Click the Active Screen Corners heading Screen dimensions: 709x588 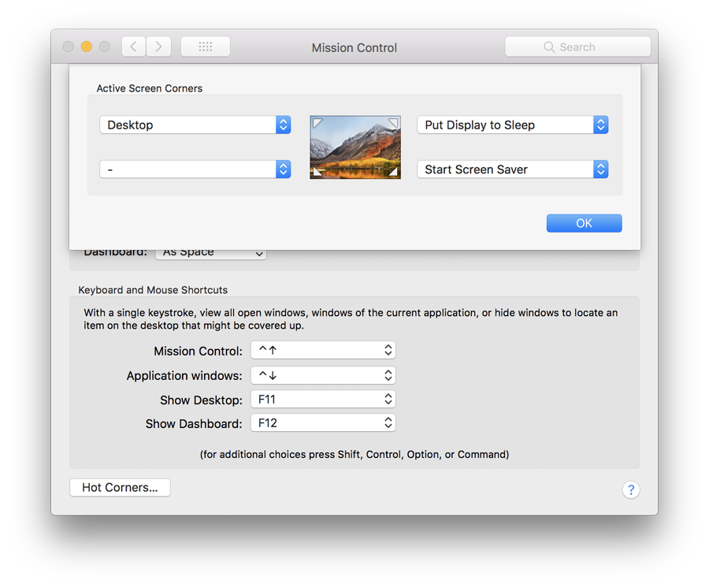coord(149,88)
